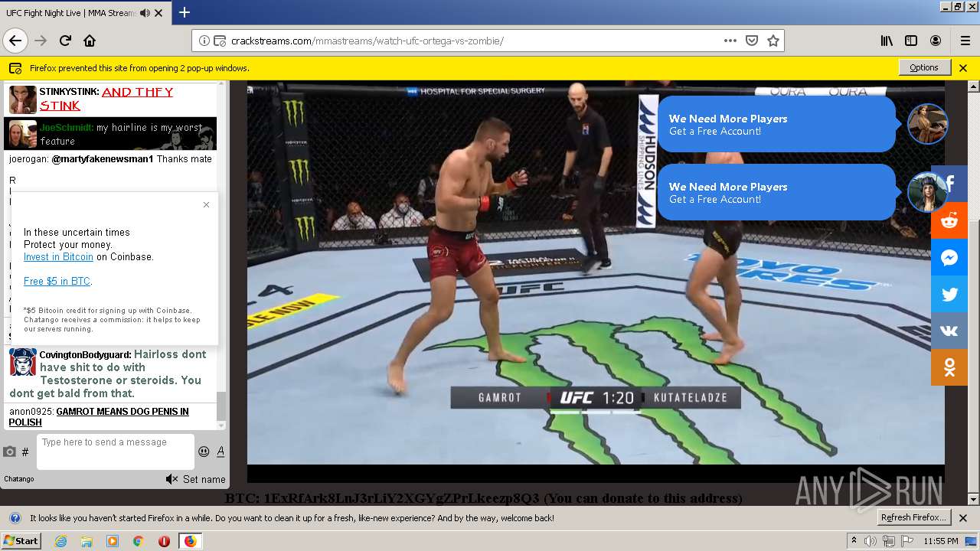Open the Firefox Account menu
The height and width of the screenshot is (551, 980).
coord(936,41)
